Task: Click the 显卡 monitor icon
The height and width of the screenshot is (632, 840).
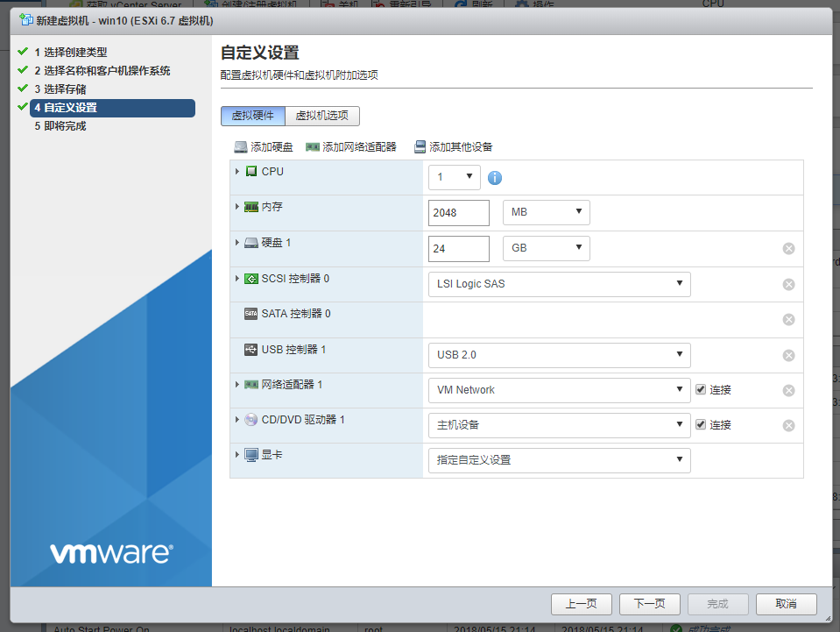Action: point(251,455)
